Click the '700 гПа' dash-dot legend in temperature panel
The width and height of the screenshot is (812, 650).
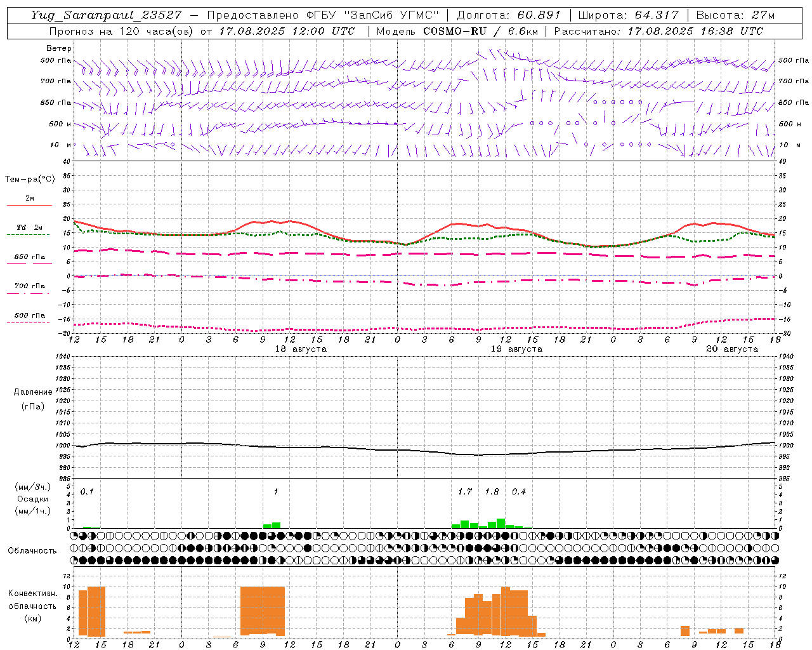click(29, 286)
